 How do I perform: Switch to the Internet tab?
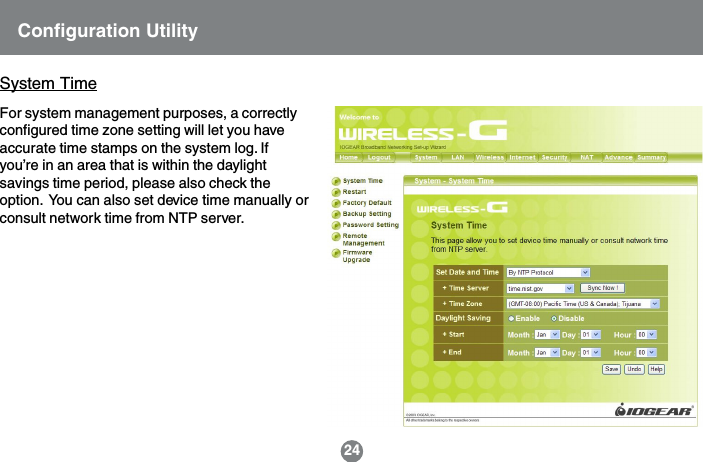pyautogui.click(x=522, y=157)
